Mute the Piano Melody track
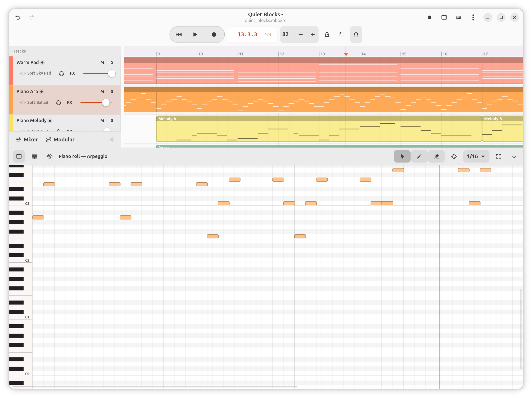The image size is (532, 398). click(102, 121)
